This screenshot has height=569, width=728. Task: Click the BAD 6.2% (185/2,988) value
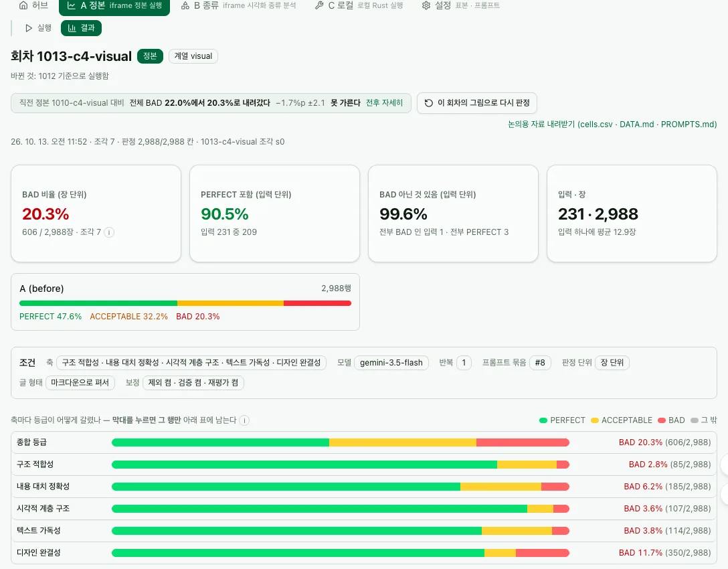667,486
